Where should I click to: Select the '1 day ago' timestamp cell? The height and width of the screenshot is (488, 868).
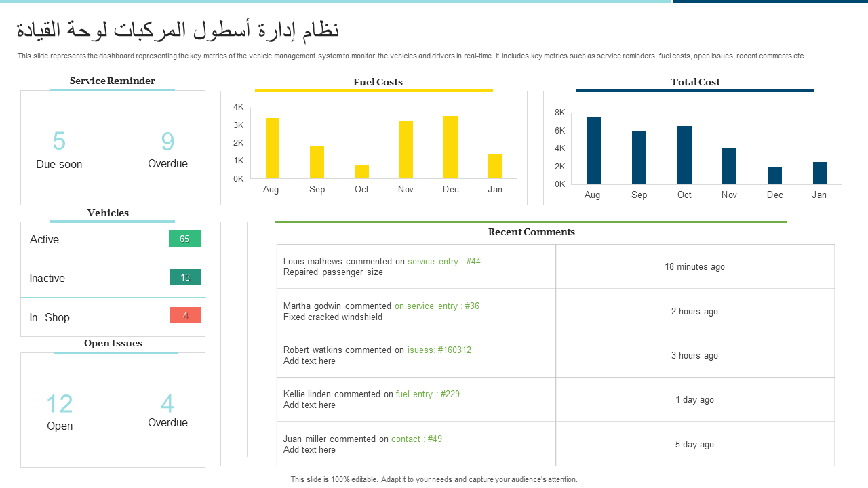click(x=695, y=399)
